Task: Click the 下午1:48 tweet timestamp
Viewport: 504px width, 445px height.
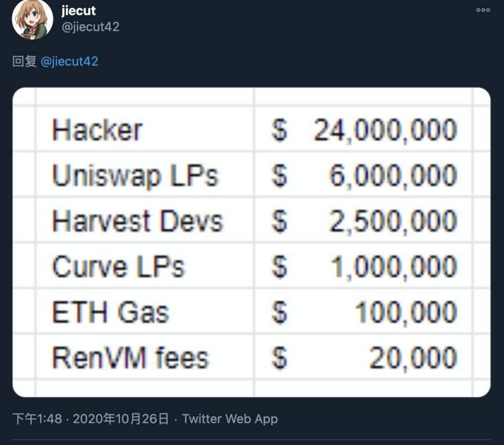Action: pos(37,419)
